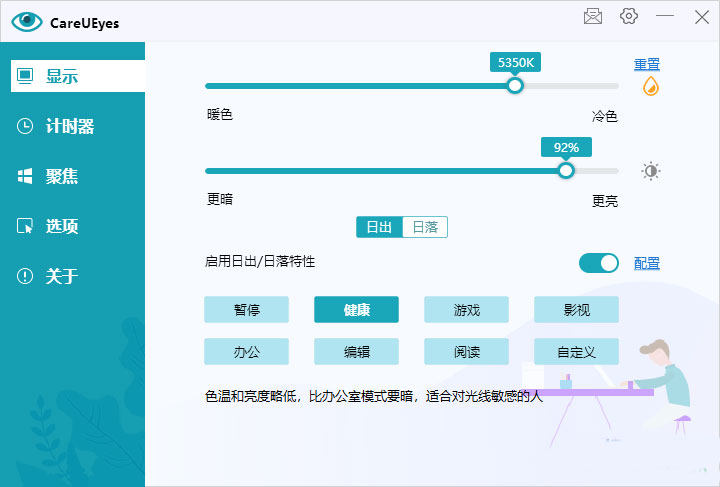The image size is (720, 487).
Task: Select the 健康 health mode
Action: pos(356,310)
